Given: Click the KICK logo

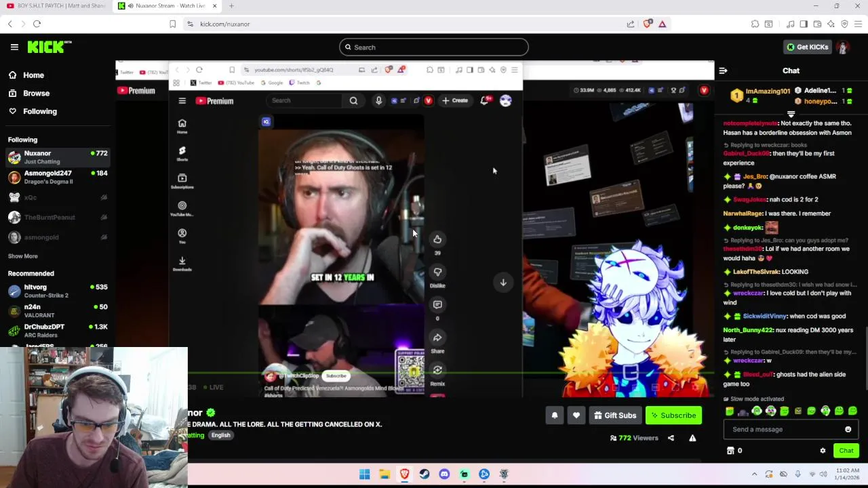Looking at the screenshot, I should click(x=50, y=47).
